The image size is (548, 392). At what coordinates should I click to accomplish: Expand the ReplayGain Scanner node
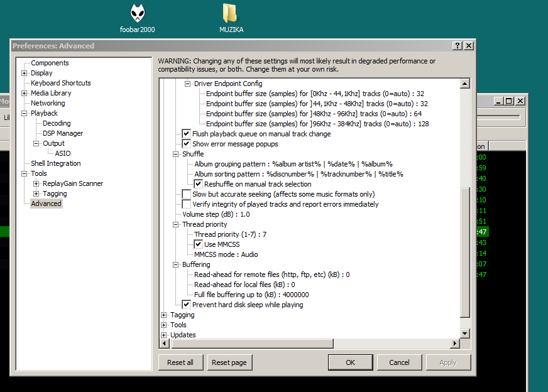(36, 184)
